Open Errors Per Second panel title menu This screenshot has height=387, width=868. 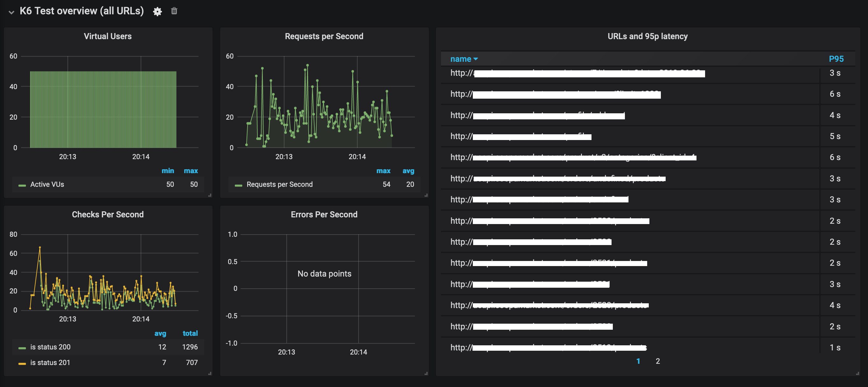(x=324, y=215)
